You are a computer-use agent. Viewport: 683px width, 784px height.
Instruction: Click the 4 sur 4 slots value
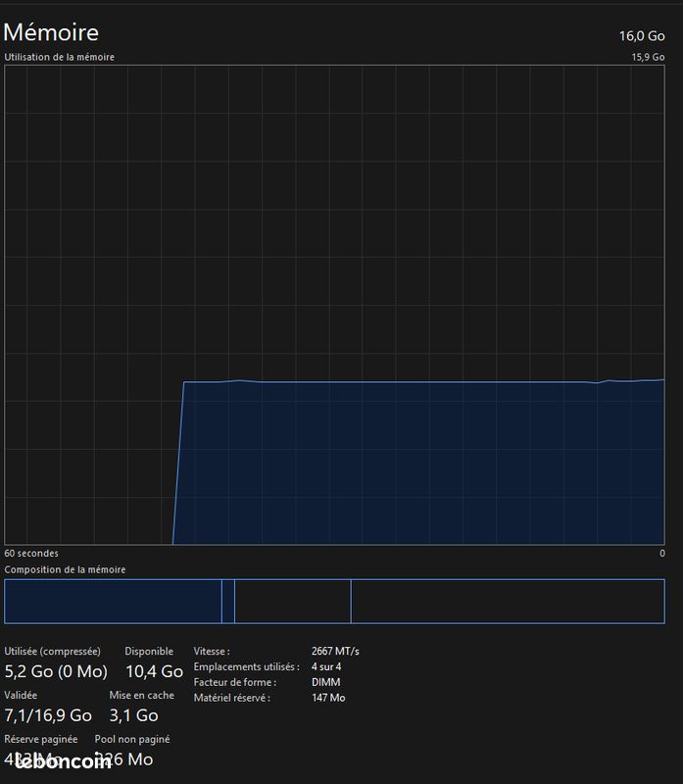coord(326,666)
